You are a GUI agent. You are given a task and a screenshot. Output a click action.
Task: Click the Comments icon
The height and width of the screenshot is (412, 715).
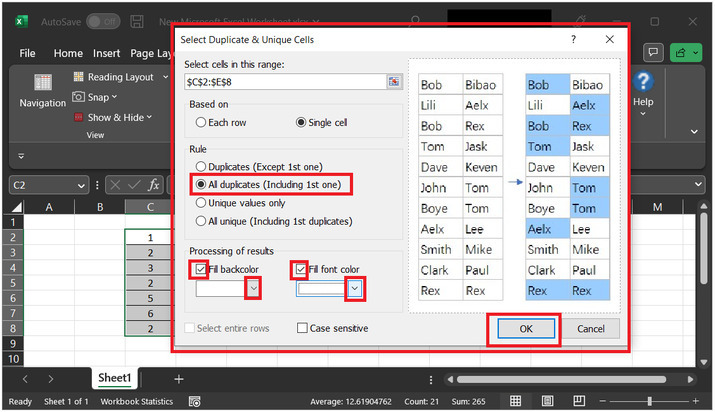click(x=654, y=52)
